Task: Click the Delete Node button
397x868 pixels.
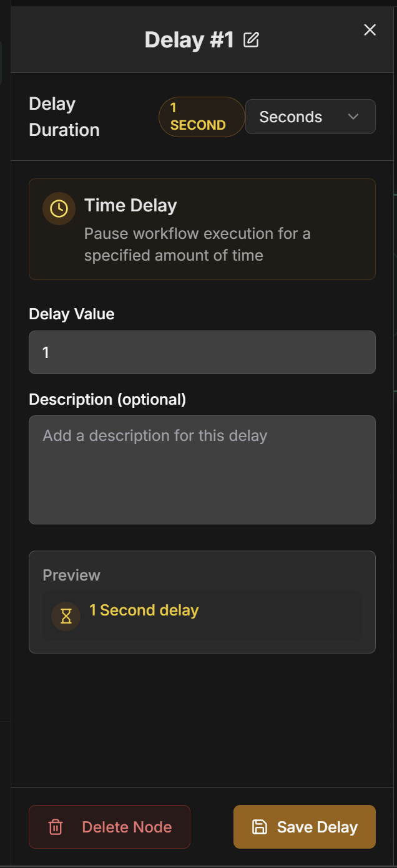Action: (x=109, y=827)
